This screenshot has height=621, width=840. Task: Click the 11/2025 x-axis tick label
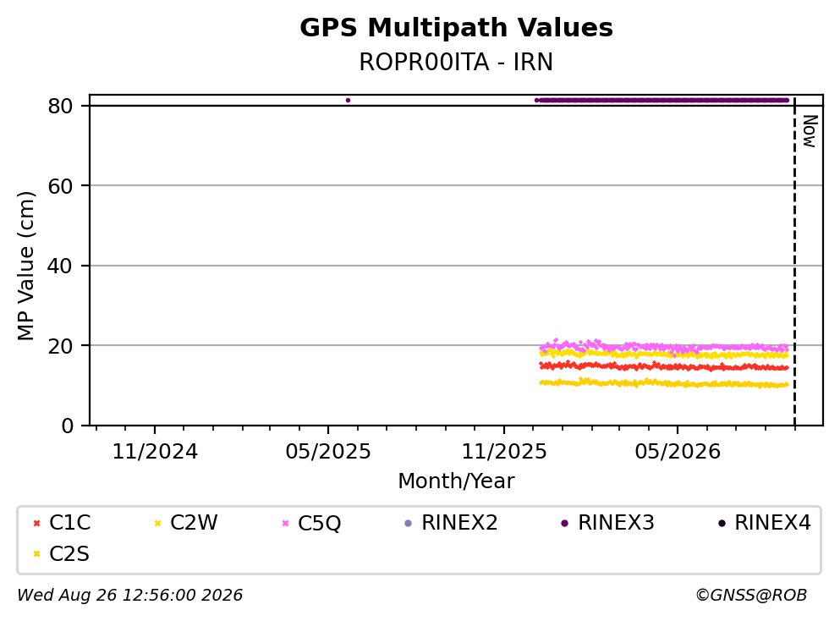(x=504, y=452)
